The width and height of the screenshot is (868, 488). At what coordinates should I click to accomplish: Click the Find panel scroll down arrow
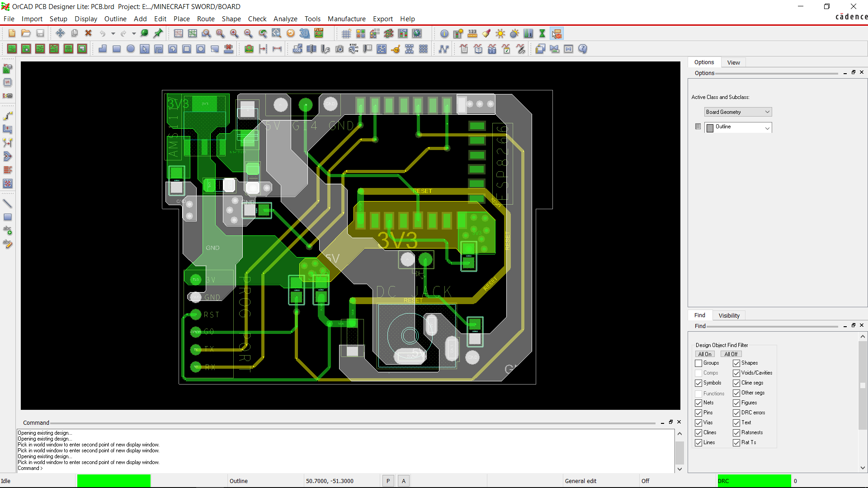(863, 468)
